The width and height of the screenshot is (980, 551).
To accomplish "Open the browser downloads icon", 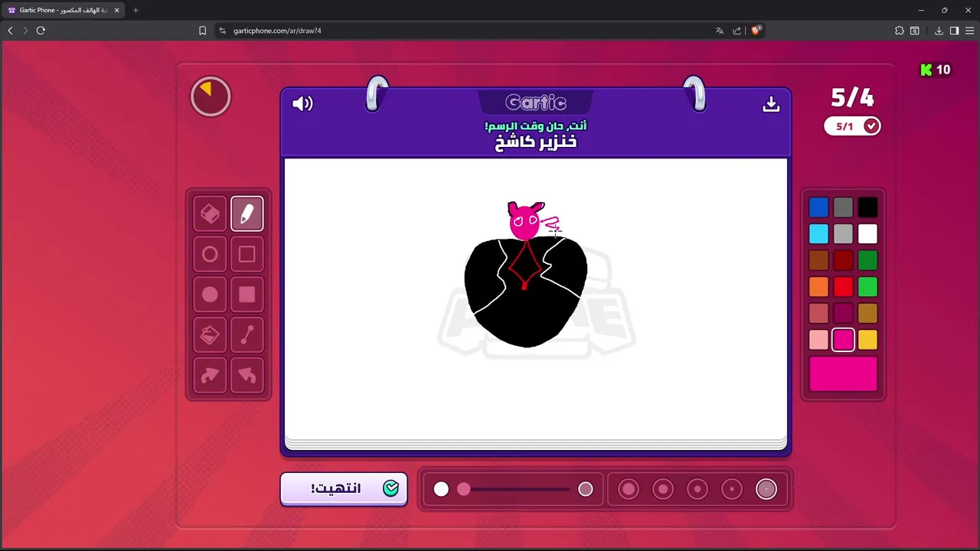I will click(x=939, y=31).
